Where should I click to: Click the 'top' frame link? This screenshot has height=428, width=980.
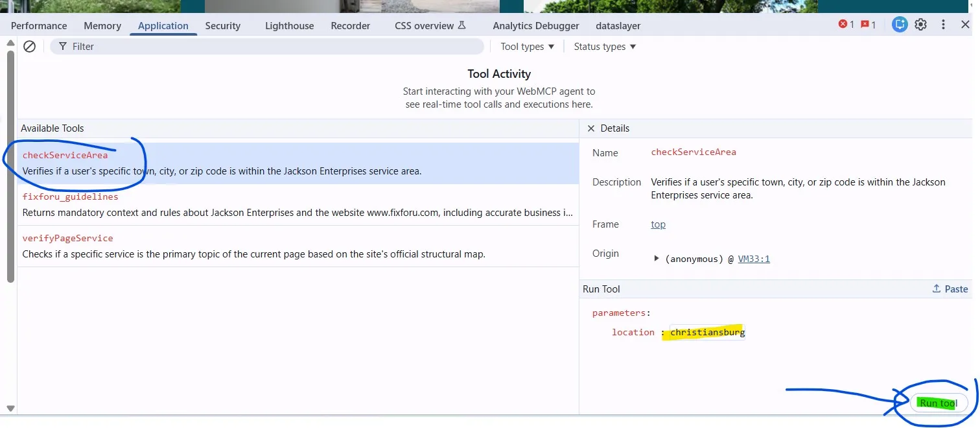659,224
